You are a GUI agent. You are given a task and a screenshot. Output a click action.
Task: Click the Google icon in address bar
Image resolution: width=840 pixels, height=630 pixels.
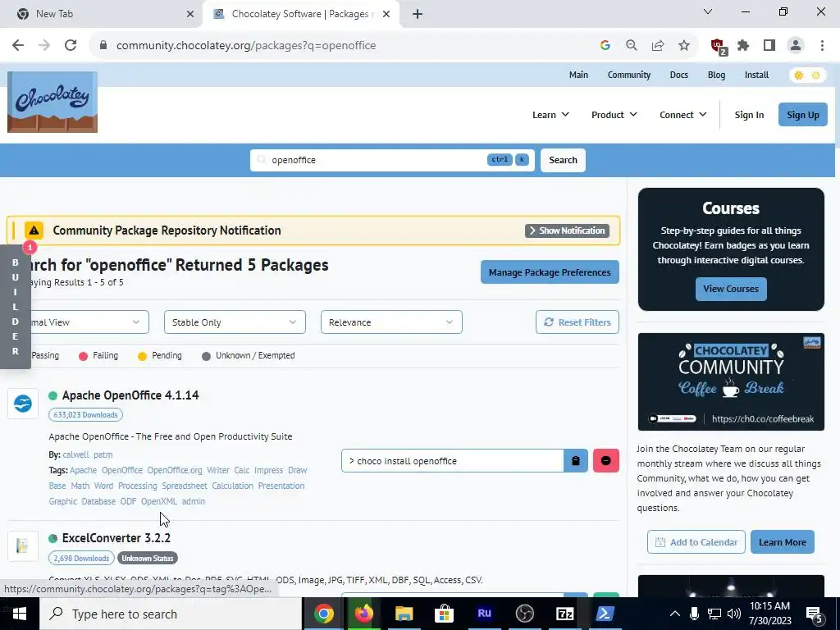(605, 46)
